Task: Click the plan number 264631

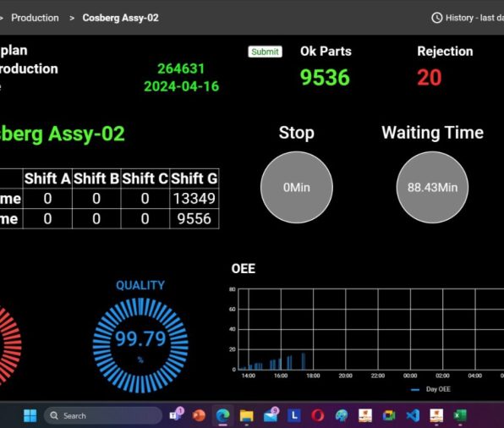Action: (x=181, y=69)
